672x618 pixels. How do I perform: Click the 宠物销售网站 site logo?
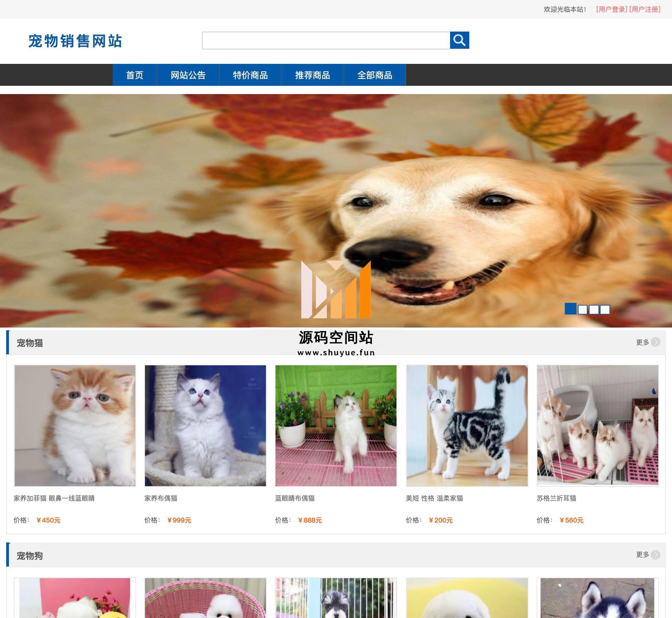(x=75, y=41)
